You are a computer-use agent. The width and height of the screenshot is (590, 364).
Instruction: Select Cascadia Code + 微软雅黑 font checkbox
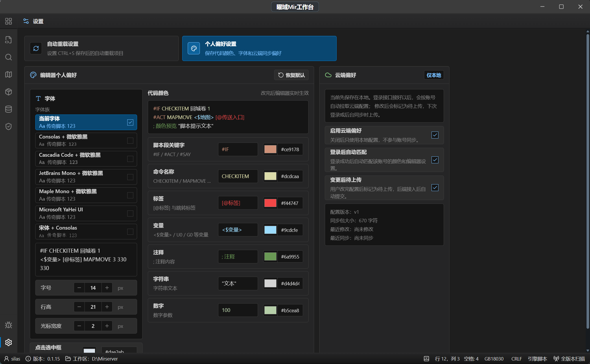pos(130,159)
